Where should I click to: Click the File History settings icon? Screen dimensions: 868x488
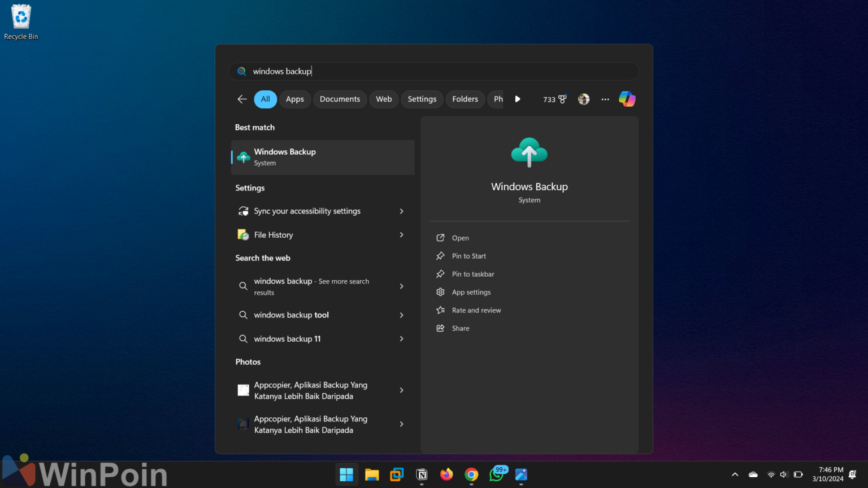click(243, 234)
